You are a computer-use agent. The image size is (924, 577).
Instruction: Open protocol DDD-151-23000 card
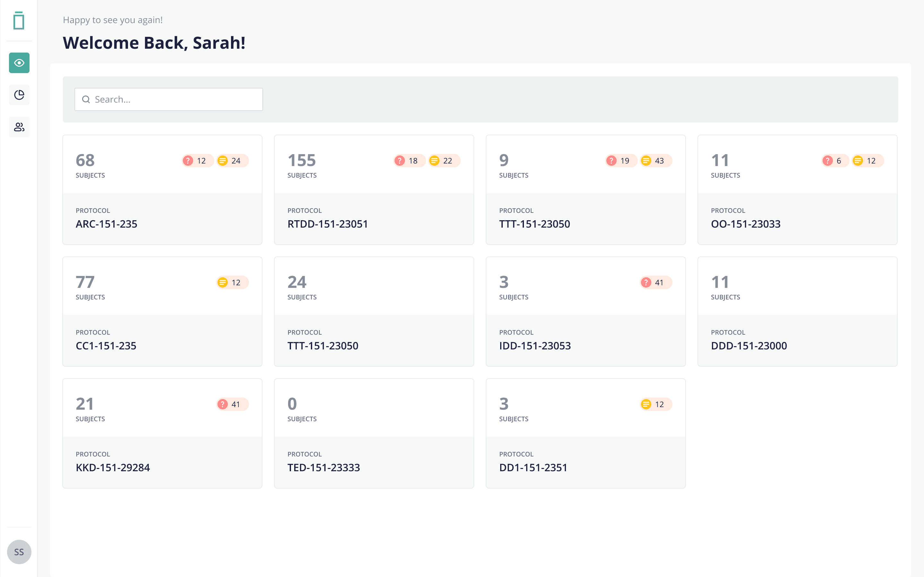pos(797,311)
